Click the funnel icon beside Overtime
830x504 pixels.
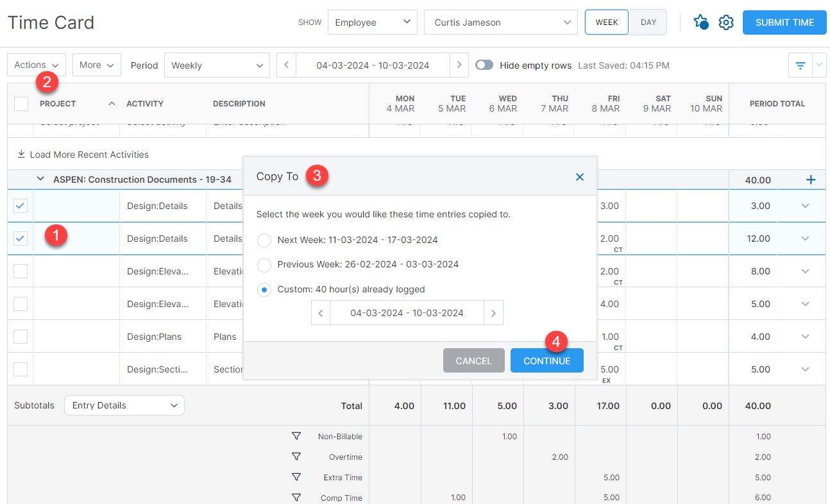point(296,457)
